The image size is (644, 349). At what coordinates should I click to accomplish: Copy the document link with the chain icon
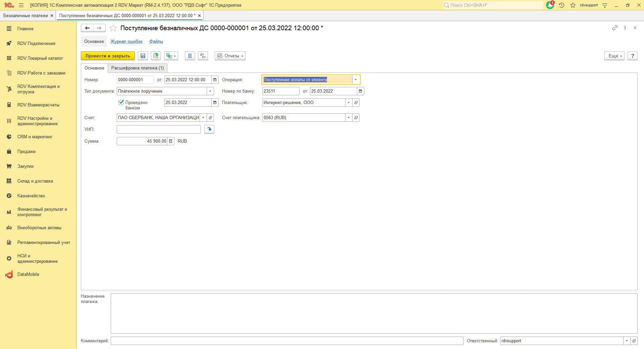[615, 28]
